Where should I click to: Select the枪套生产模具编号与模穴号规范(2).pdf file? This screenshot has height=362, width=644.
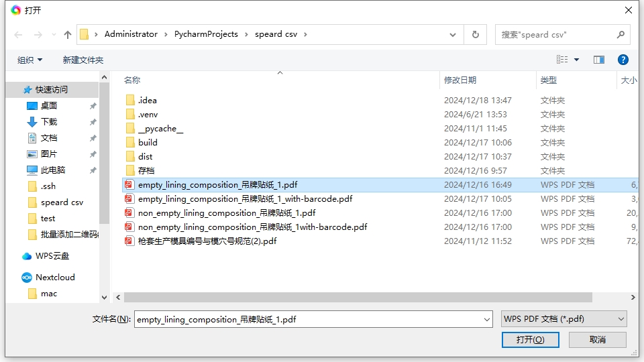(x=207, y=241)
